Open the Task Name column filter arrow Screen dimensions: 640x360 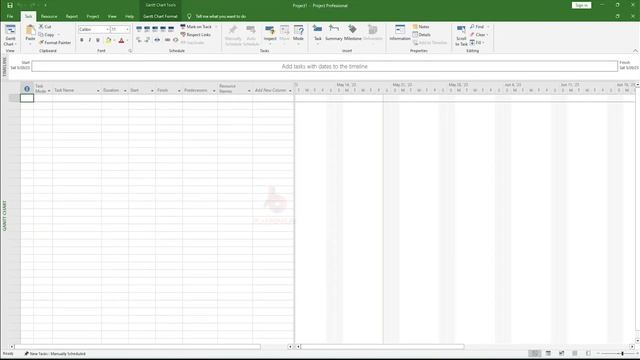point(98,91)
